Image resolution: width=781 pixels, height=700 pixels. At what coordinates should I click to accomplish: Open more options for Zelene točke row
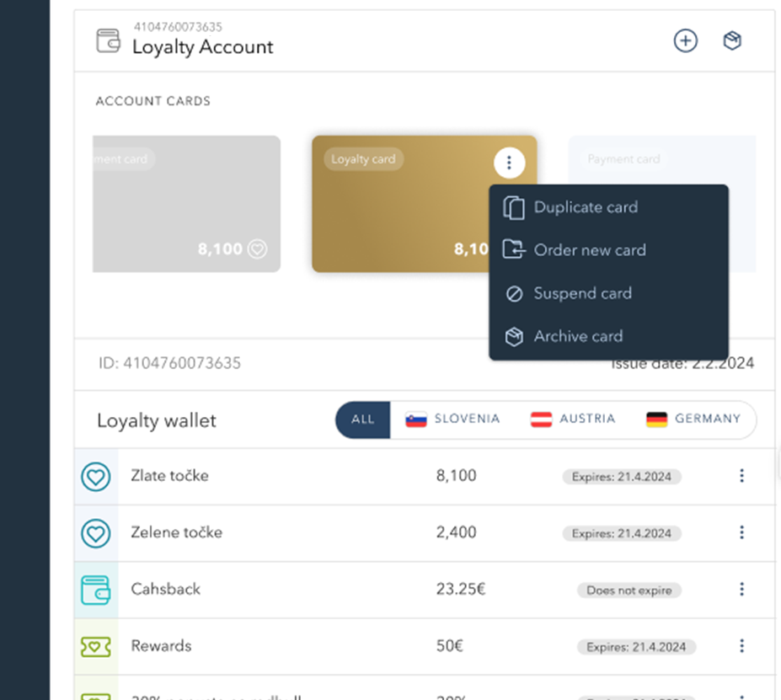741,532
